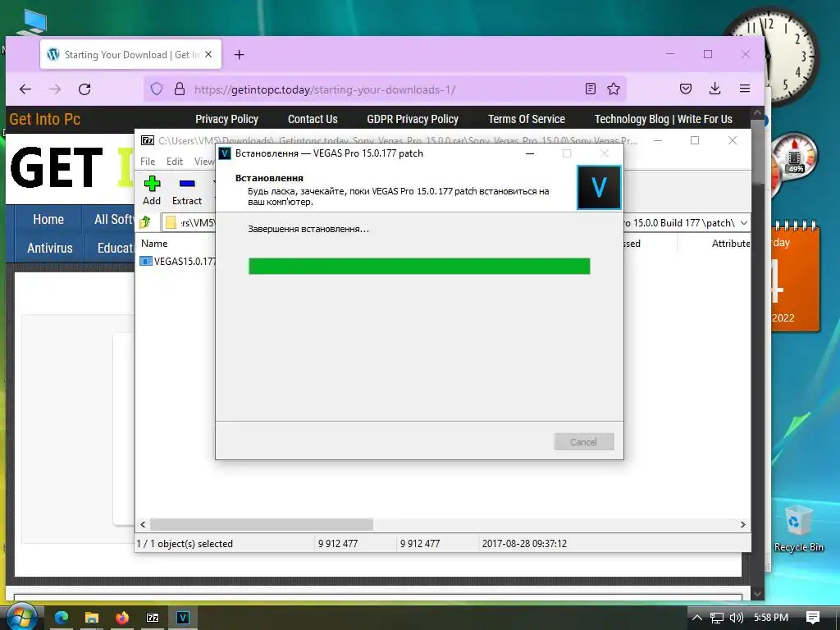Open the notification center icon
840x630 pixels.
point(813,618)
